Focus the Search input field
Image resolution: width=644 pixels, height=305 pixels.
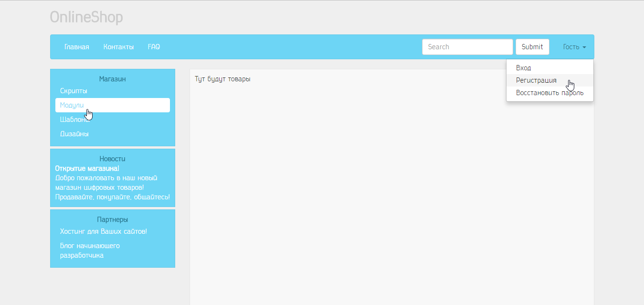[x=467, y=47]
